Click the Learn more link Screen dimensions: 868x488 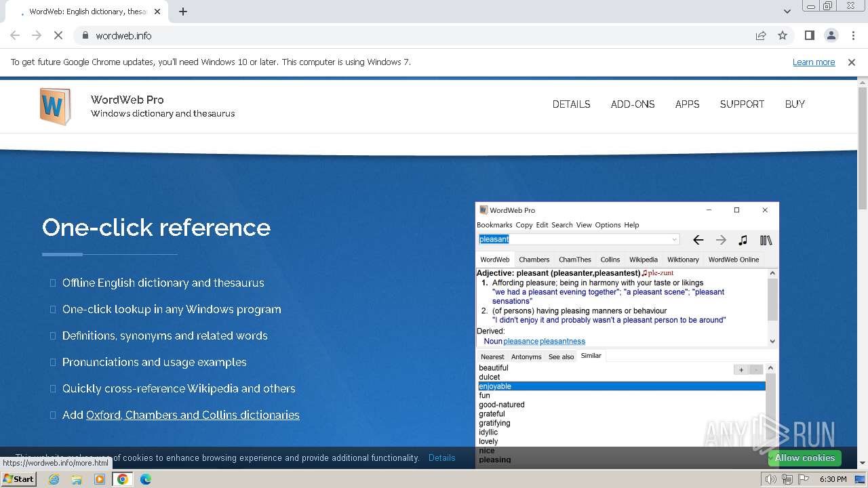point(814,62)
